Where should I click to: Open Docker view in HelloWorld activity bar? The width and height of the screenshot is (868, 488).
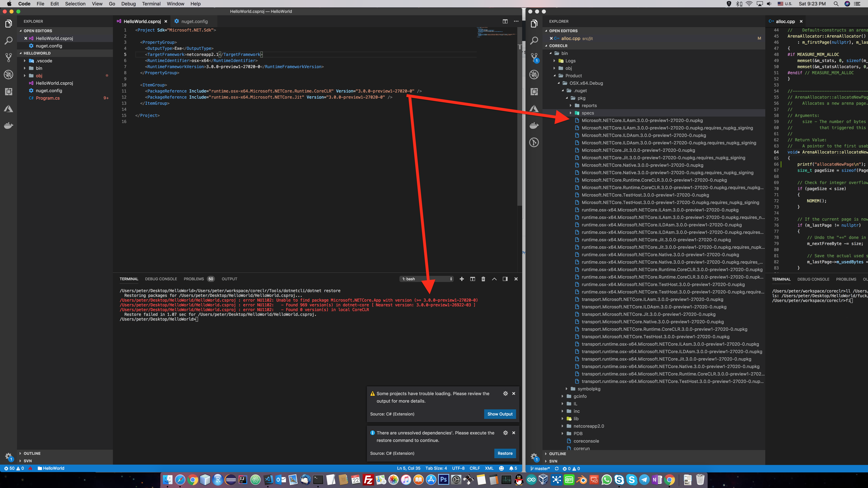(8, 126)
